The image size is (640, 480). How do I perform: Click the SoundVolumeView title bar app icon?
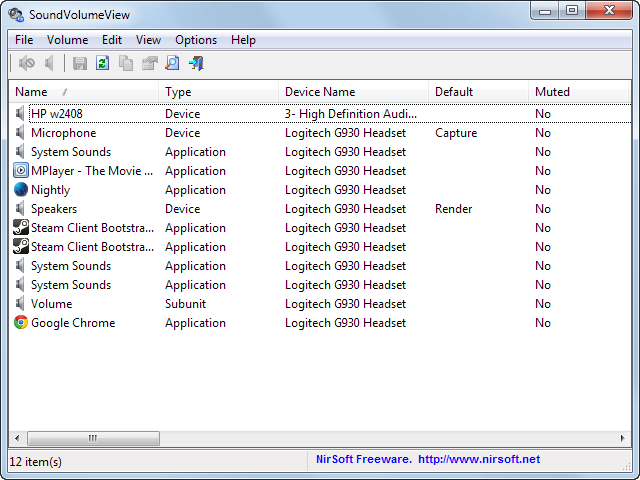coord(16,15)
